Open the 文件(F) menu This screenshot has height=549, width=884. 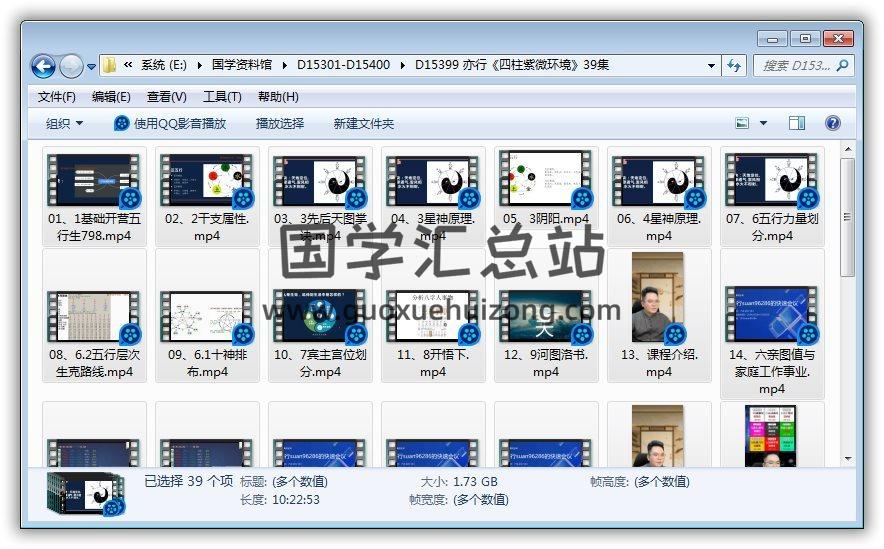point(56,97)
